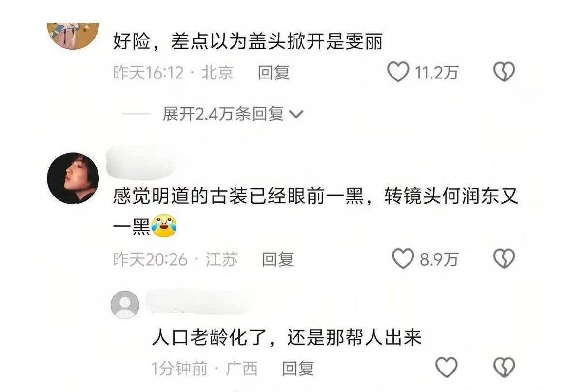Viewport: 568px width, 392px height.
Task: Reply to the Beijing comment via 回复
Action: [x=274, y=73]
